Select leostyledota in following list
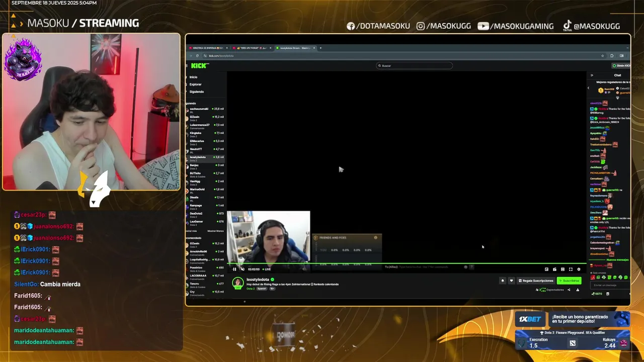The image size is (644, 362). point(205,158)
